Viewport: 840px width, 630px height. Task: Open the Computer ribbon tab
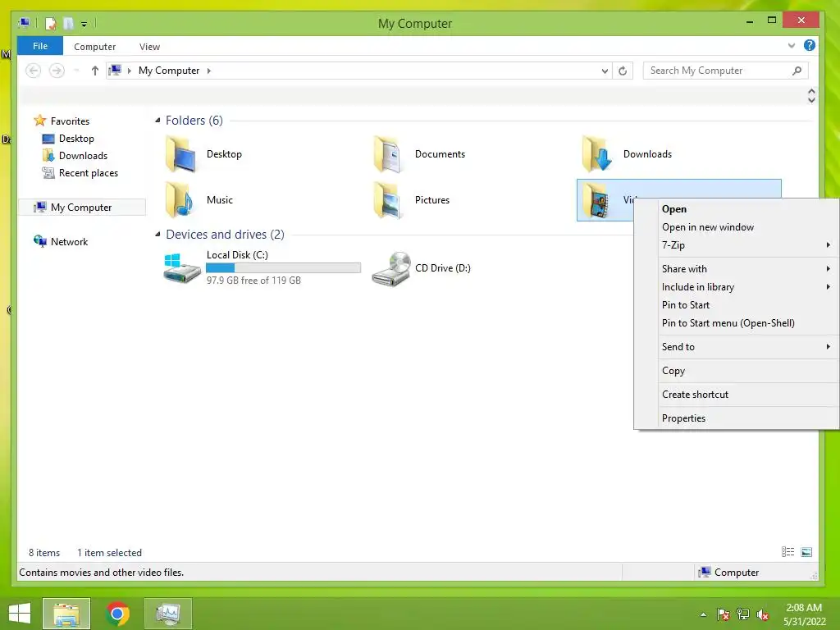click(95, 47)
